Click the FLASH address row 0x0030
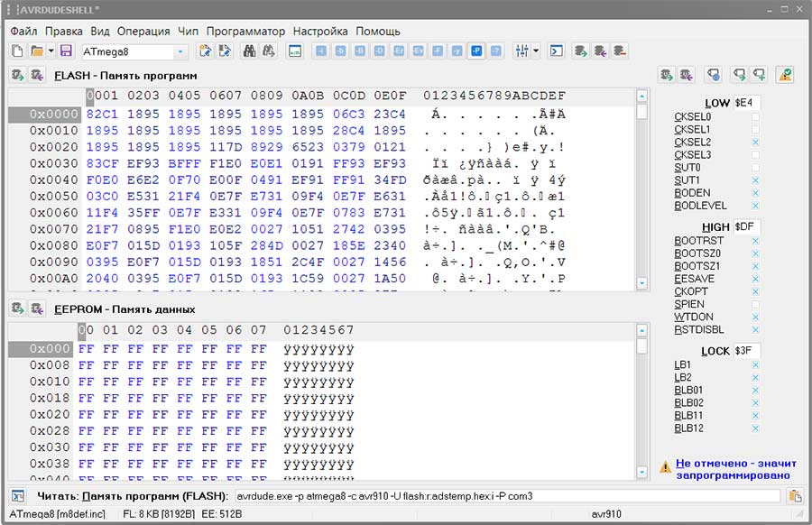This screenshot has height=525, width=812. pos(53,163)
